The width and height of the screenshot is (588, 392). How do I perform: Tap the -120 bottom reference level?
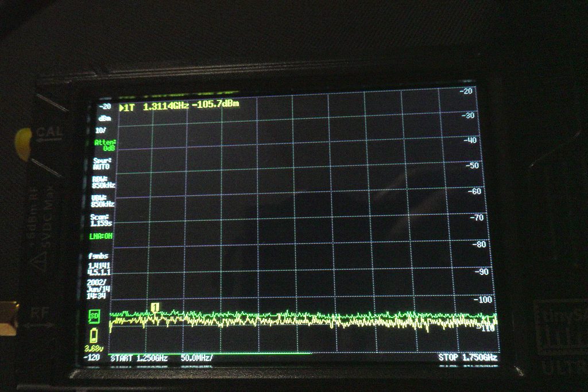91,358
